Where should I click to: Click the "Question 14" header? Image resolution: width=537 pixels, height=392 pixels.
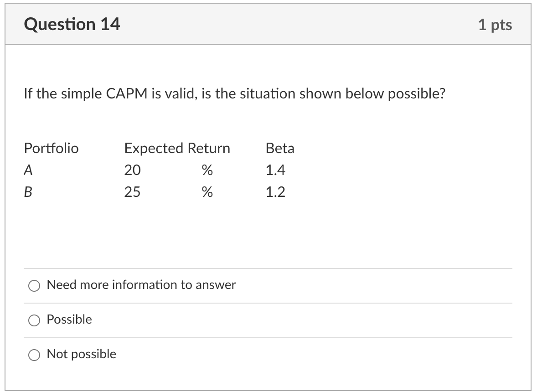point(72,24)
